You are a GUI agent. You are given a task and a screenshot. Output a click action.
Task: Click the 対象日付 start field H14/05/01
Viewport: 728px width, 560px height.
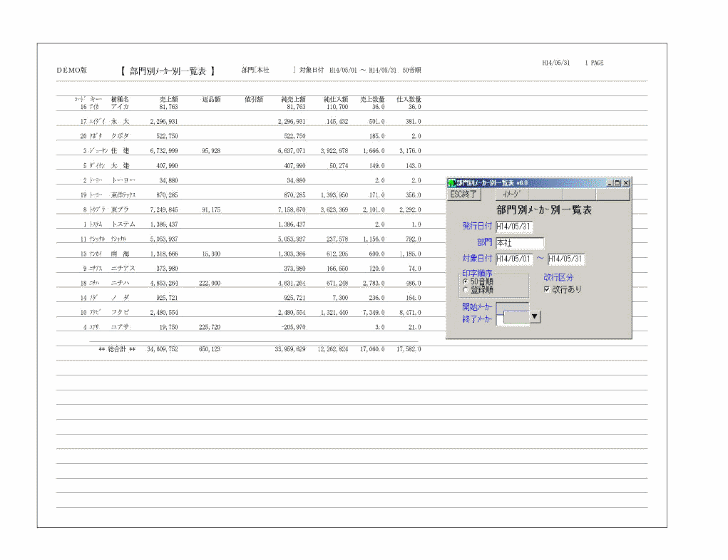pyautogui.click(x=514, y=259)
